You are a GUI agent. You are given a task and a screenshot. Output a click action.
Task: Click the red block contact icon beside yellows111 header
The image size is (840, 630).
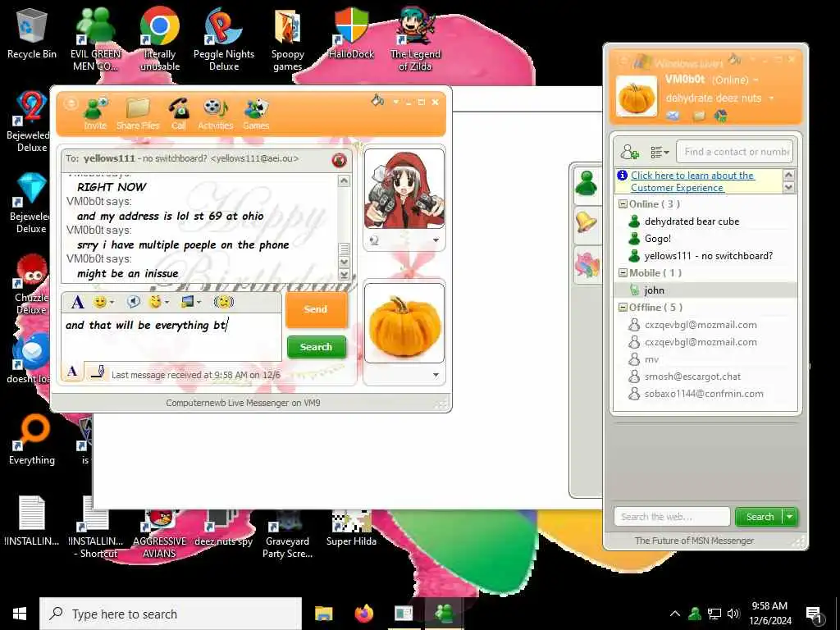tap(339, 160)
